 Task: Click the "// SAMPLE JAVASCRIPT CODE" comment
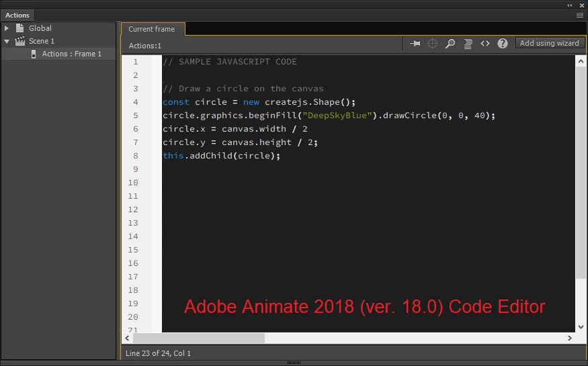click(230, 61)
